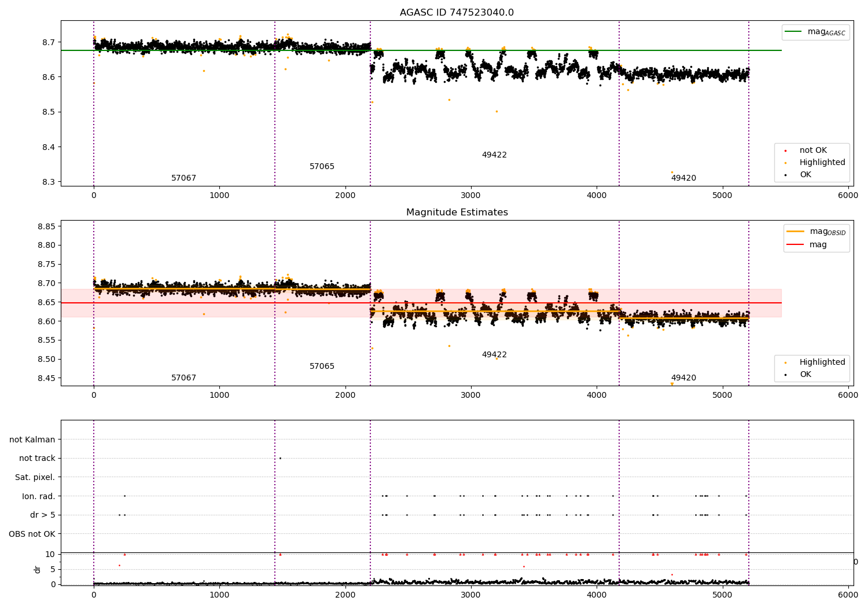Click the 'dr > 5' axis label
This screenshot has width=868, height=608.
click(43, 515)
